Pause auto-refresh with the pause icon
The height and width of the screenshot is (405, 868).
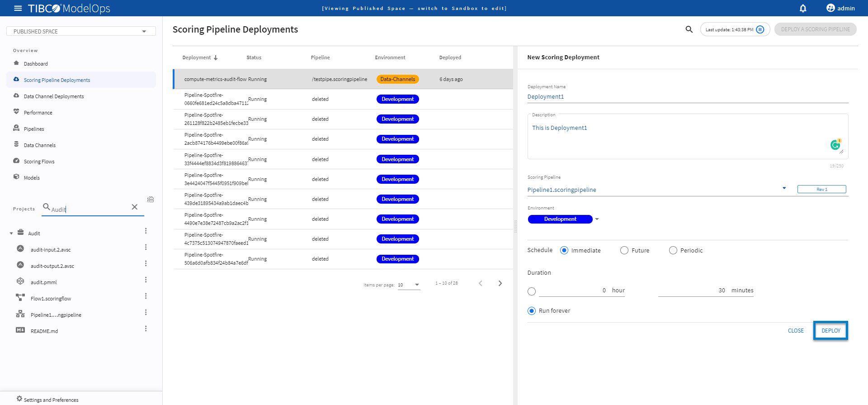760,29
